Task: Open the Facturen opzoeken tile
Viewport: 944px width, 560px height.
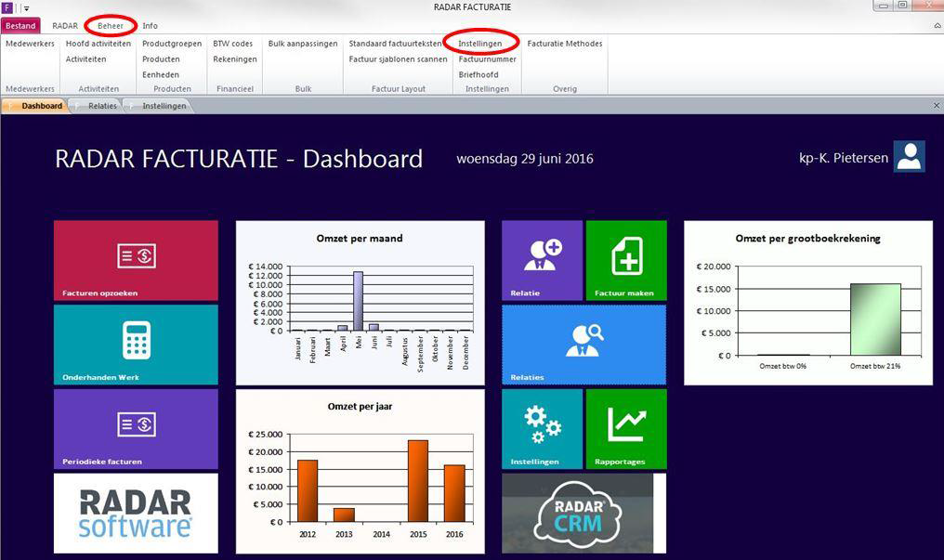Action: click(x=136, y=260)
